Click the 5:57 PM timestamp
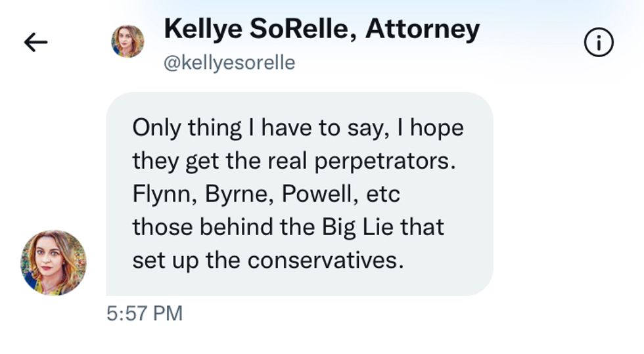This screenshot has width=644, height=354. [144, 314]
